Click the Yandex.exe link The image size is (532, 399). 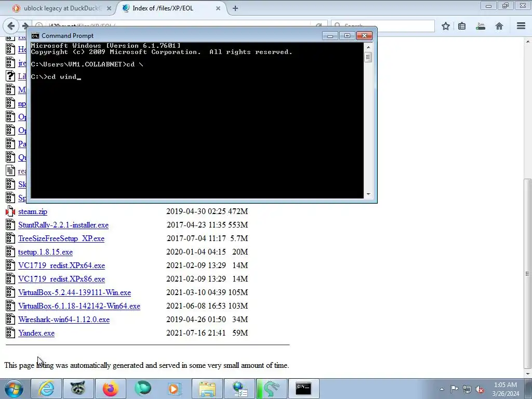tap(36, 333)
